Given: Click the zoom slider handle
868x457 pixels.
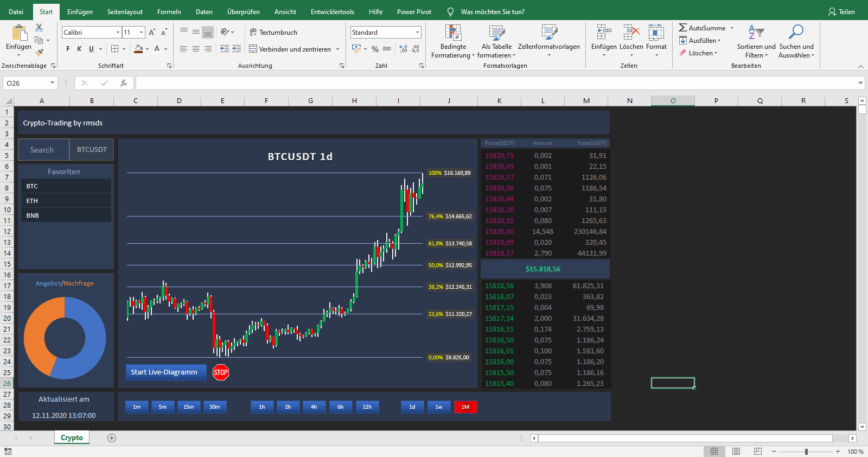Looking at the screenshot, I should (x=807, y=452).
